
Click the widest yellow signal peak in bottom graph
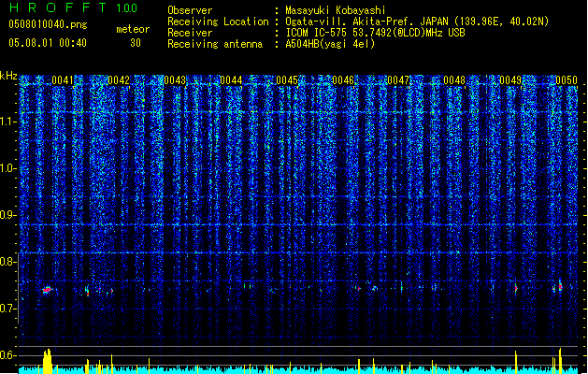[x=48, y=361]
